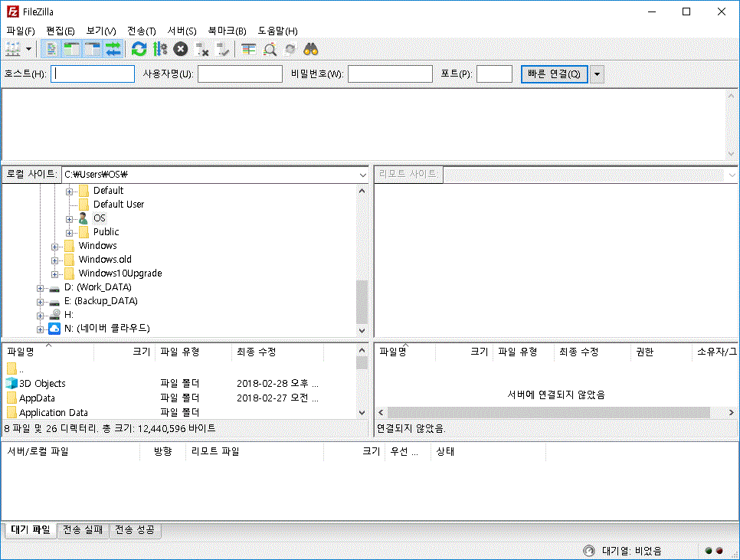Screen dimensions: 740x560
Task: Click the 3D Objects cube icon
Action: click(11, 383)
